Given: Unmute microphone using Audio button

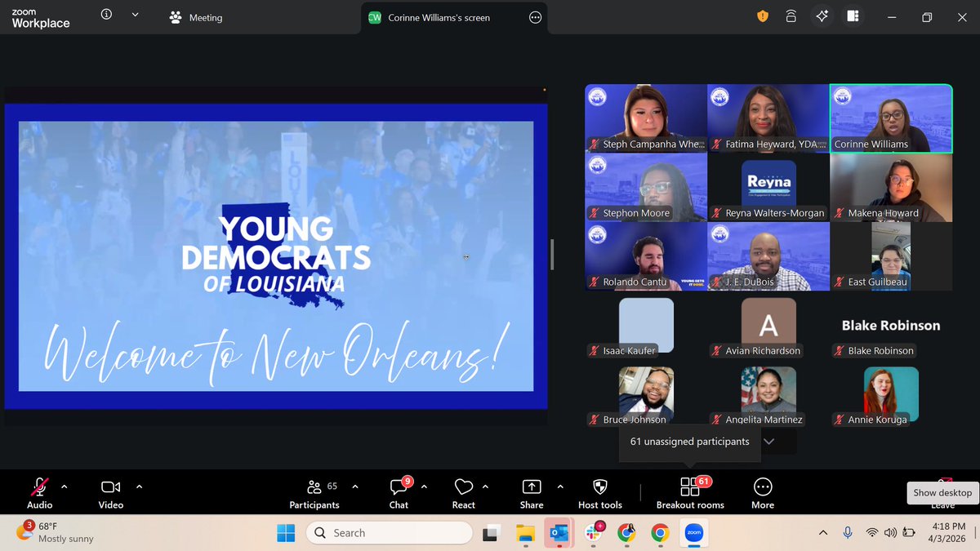Looking at the screenshot, I should coord(39,493).
